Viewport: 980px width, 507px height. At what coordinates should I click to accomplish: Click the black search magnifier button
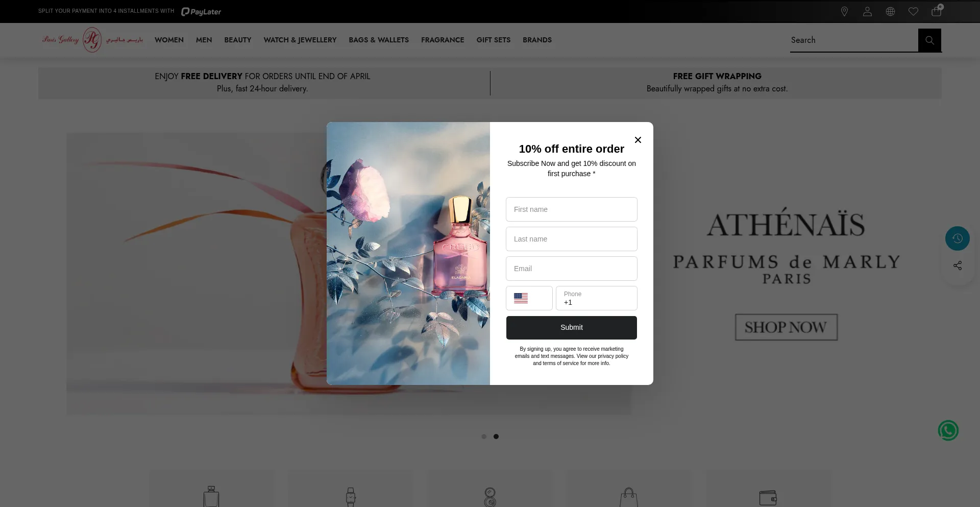pos(929,40)
